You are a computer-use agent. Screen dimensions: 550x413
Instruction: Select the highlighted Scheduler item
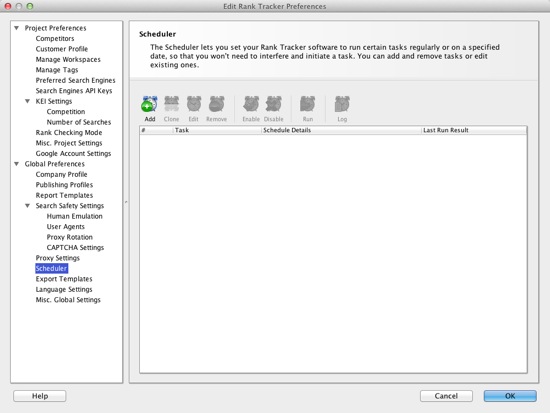coord(51,268)
